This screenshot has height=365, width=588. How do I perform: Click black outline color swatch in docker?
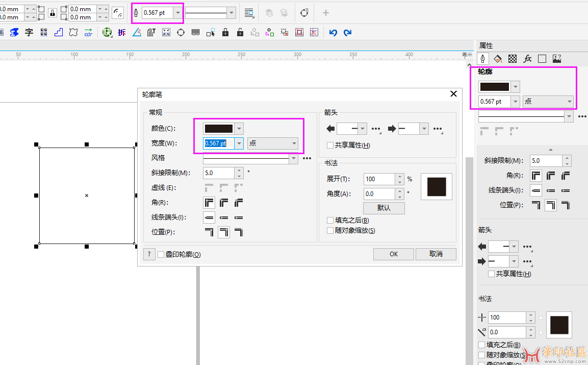pos(495,87)
